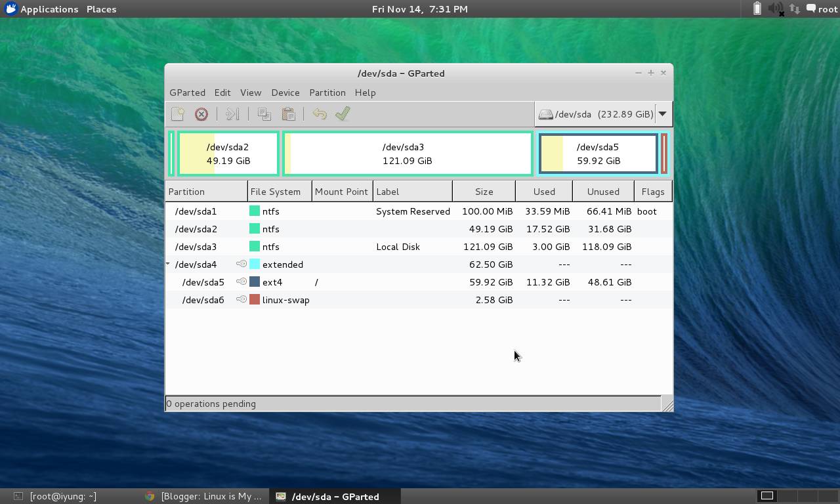The image size is (840, 504).
Task: Click the key icon beside /dev/sda4
Action: pos(241,264)
